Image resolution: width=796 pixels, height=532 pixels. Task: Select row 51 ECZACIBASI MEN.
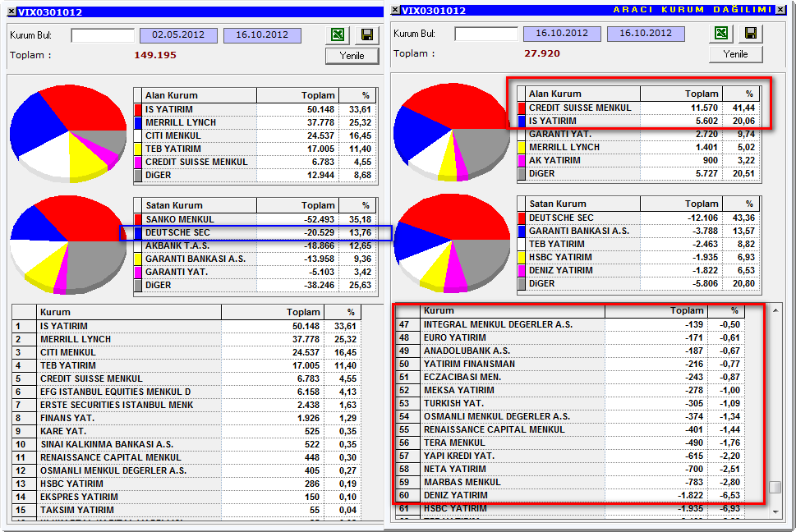point(570,378)
